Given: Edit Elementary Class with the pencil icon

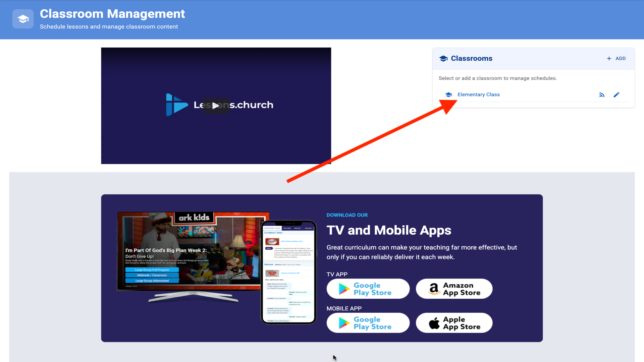Looking at the screenshot, I should [616, 95].
